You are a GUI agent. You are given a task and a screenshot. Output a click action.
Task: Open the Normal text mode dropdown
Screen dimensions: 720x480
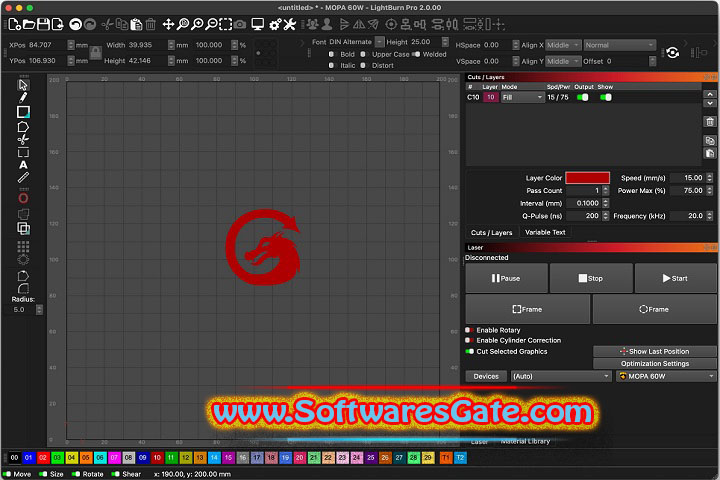tap(619, 45)
